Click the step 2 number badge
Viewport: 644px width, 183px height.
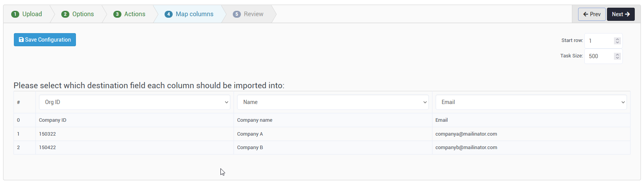click(x=65, y=14)
